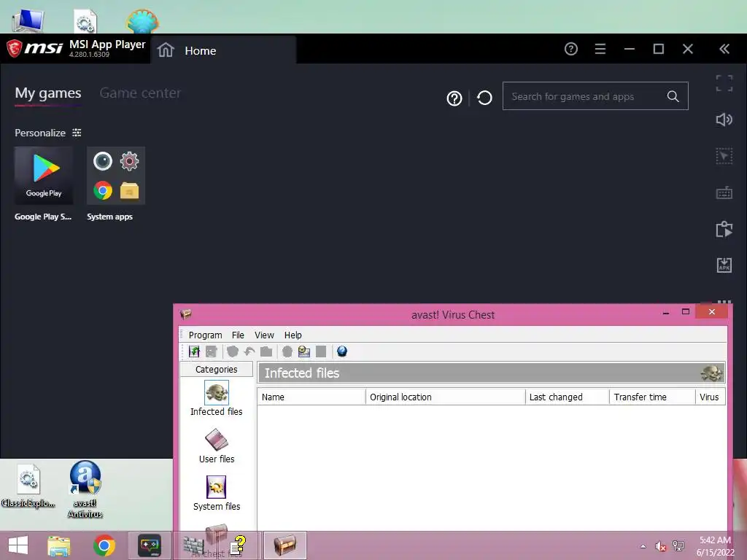The image size is (747, 560).
Task: Click the network tray icon
Action: coord(678,546)
